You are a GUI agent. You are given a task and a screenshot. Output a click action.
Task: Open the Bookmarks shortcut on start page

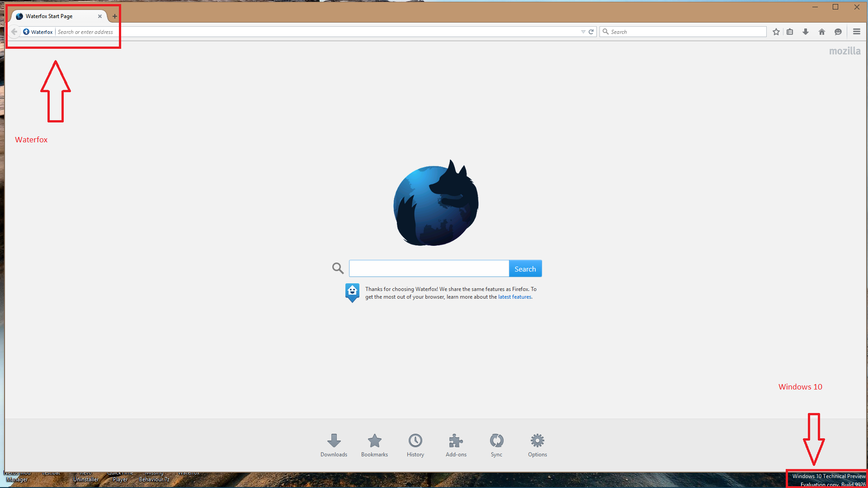[x=374, y=445]
